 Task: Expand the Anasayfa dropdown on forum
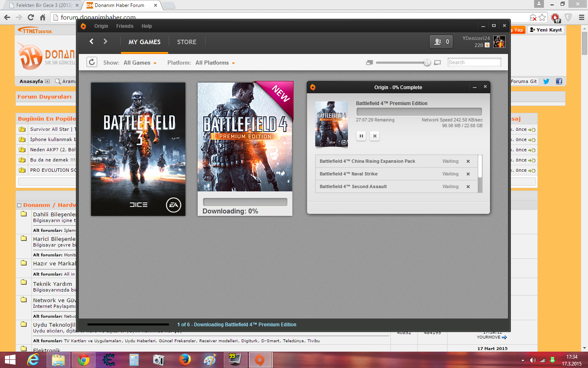coord(47,81)
